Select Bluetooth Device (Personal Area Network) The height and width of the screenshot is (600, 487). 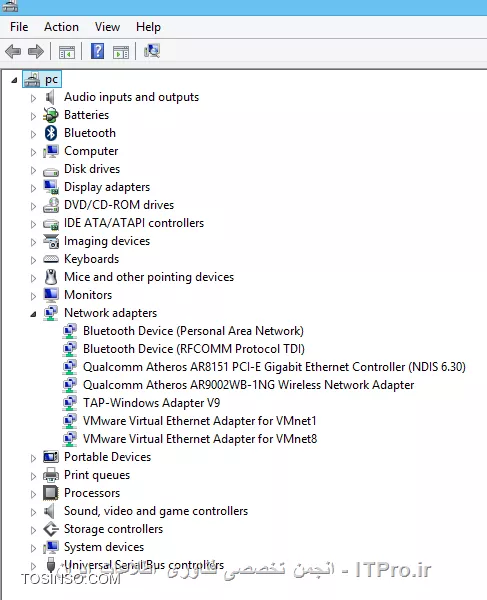[x=193, y=331]
